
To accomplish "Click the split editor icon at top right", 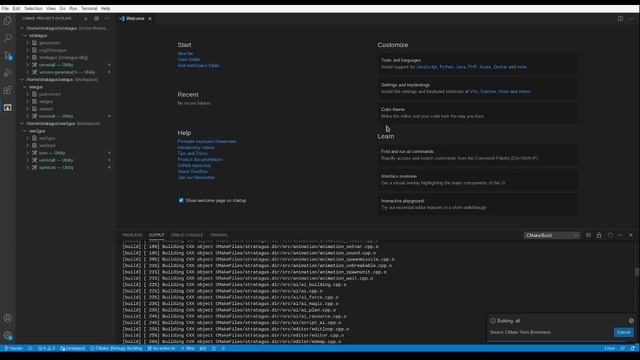I will click(x=620, y=18).
